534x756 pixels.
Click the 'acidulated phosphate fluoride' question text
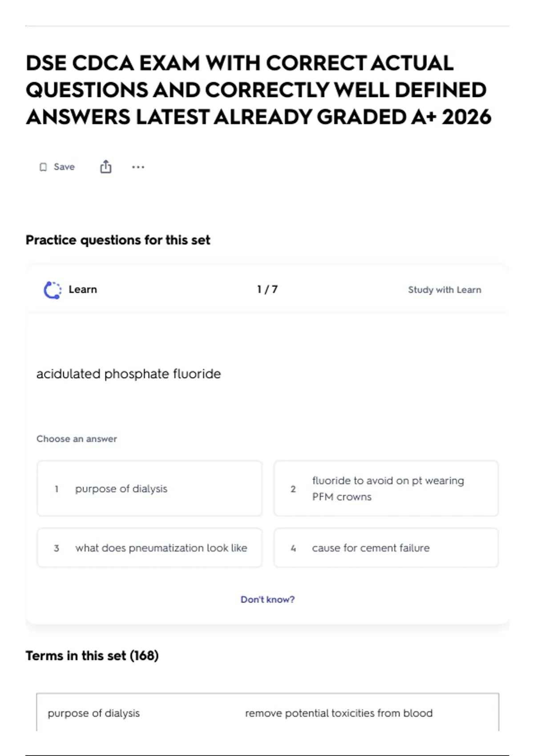(x=129, y=374)
